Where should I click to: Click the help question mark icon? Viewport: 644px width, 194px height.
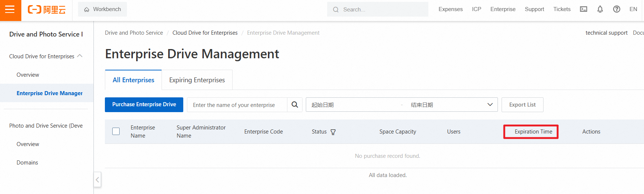617,9
